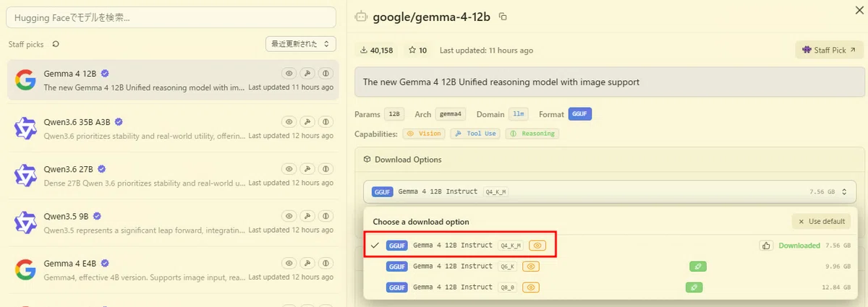Click the vision eye icon on Qwen3.5 9B row

point(289,216)
